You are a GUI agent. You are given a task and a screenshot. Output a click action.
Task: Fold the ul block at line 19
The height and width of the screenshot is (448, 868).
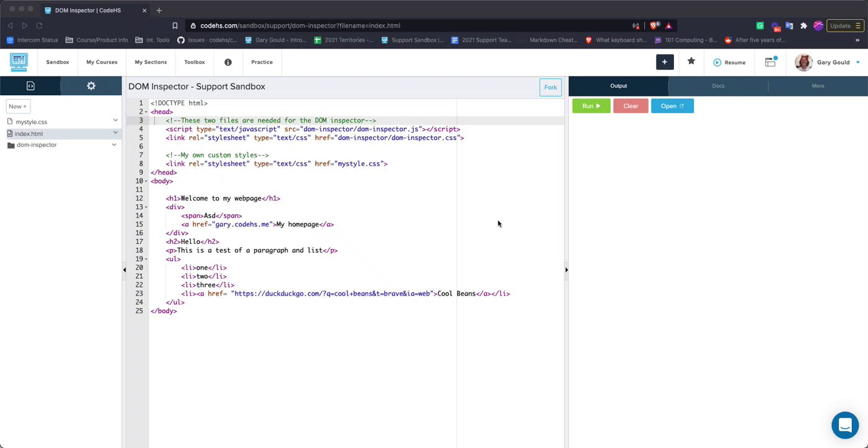point(146,259)
